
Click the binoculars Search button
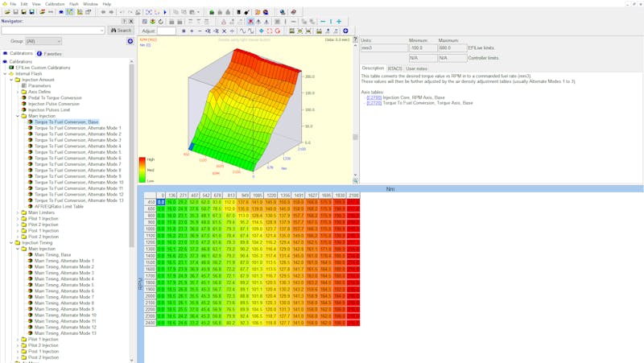pos(121,31)
